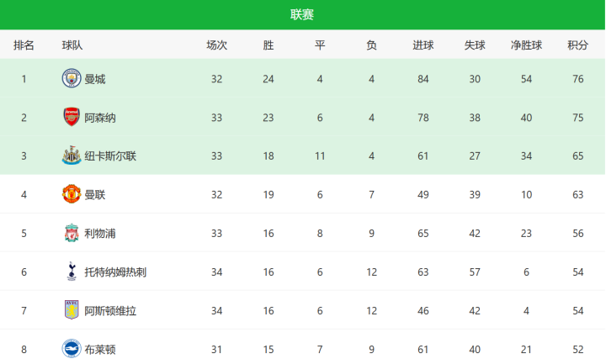Click the Tottenham Hotspur club crest
This screenshot has height=364, width=606.
click(72, 272)
